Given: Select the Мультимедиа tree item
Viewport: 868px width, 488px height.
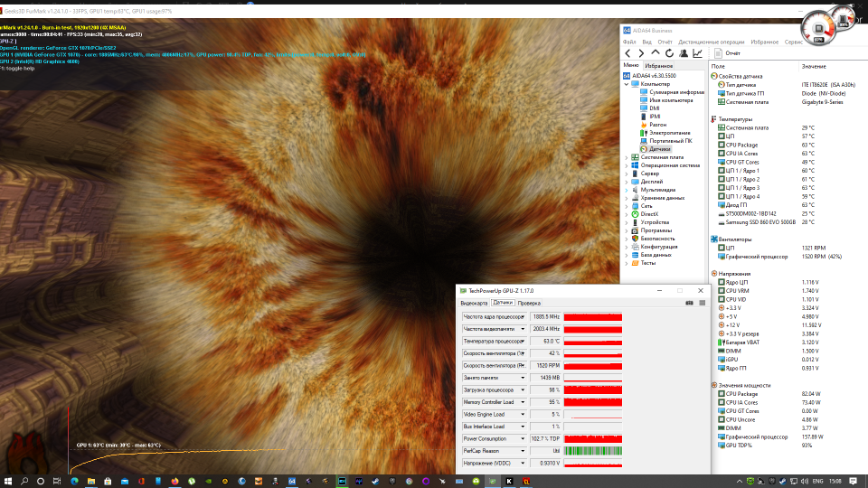Looking at the screenshot, I should 653,190.
